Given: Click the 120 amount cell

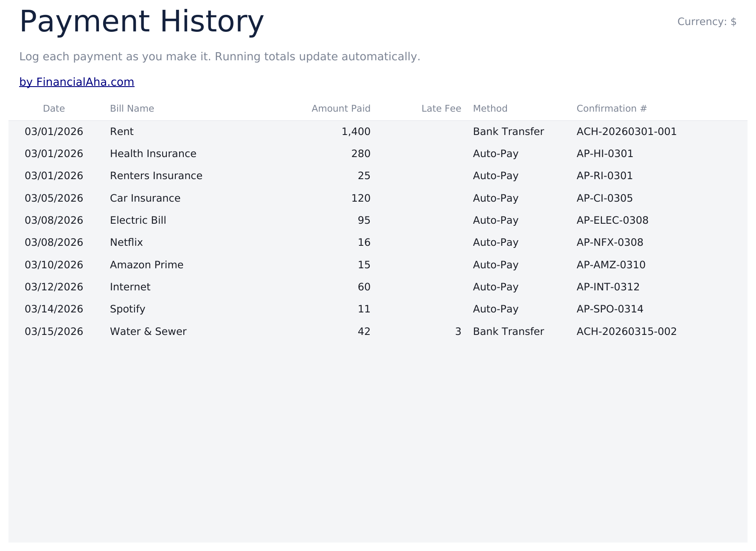Looking at the screenshot, I should point(361,198).
